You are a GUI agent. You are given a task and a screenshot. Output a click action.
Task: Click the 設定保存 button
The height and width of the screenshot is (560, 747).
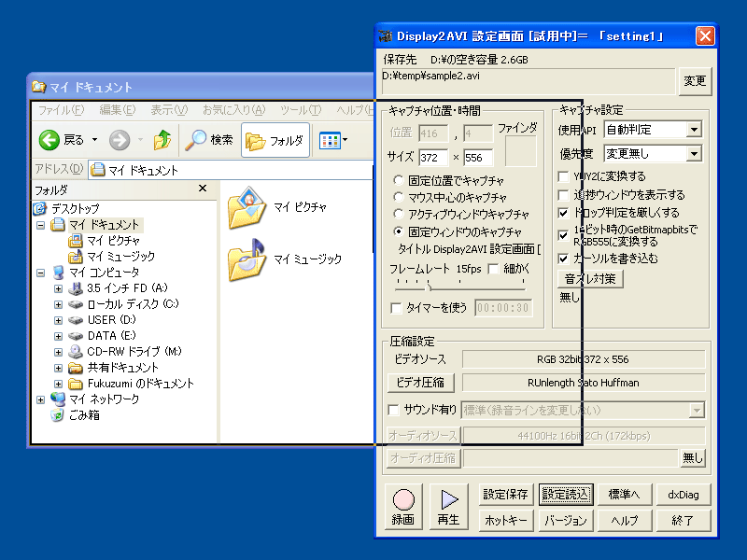(x=505, y=495)
